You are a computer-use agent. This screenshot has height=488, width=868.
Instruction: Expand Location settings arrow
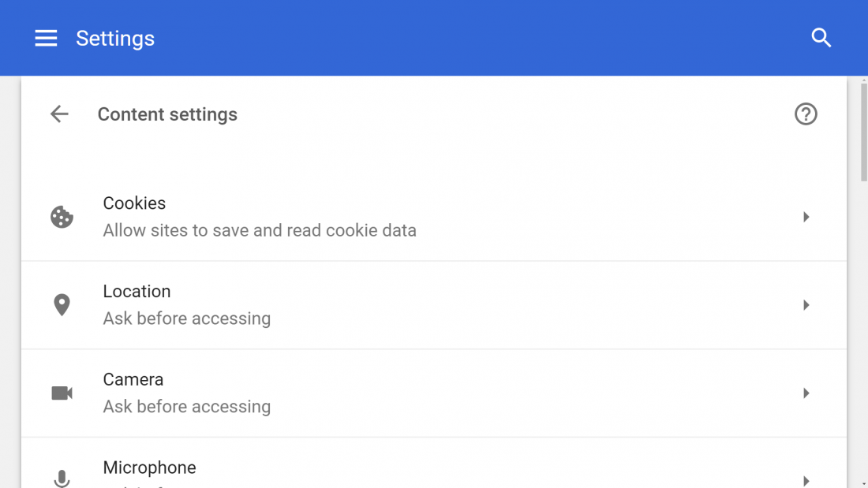pyautogui.click(x=806, y=305)
